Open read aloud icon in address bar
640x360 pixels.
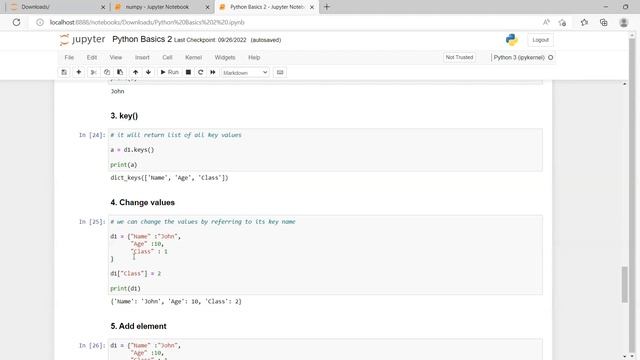546,22
